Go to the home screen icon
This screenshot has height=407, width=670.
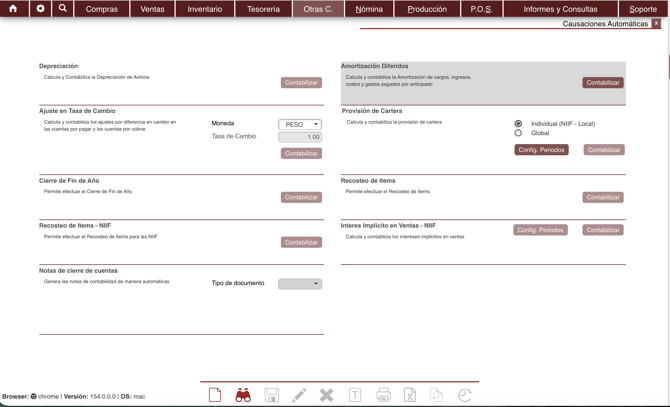pyautogui.click(x=13, y=9)
